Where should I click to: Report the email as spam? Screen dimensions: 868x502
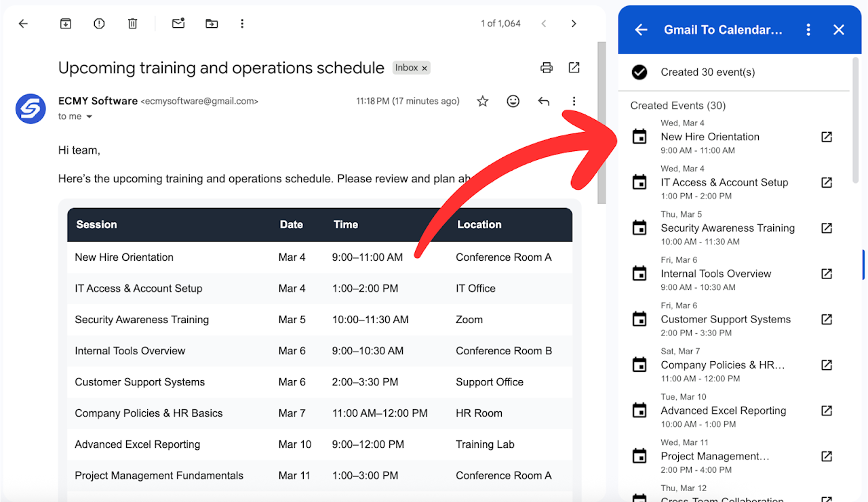[x=98, y=23]
